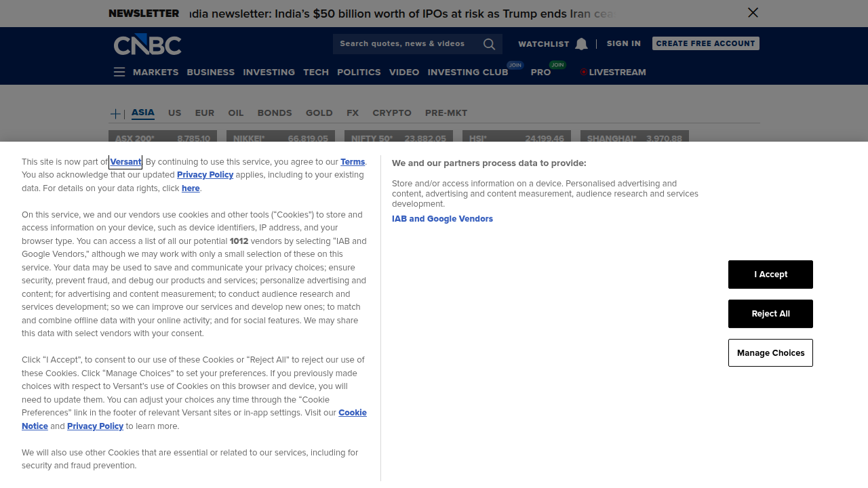Click WATCHLIST in the header

pyautogui.click(x=544, y=44)
